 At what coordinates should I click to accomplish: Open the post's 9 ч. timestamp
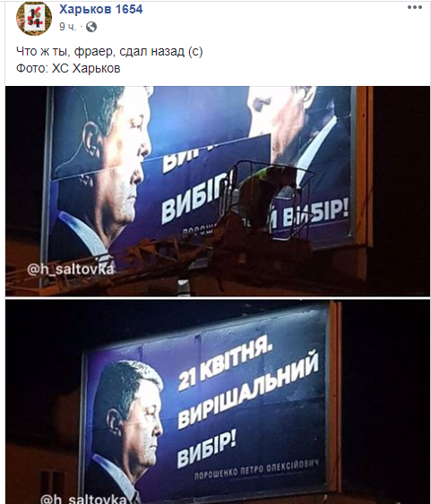point(67,27)
